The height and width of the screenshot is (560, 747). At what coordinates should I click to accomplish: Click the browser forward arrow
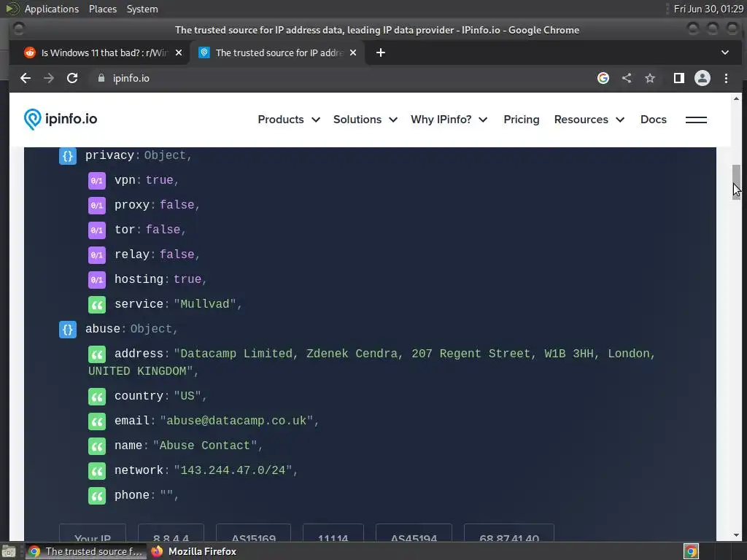pyautogui.click(x=49, y=78)
